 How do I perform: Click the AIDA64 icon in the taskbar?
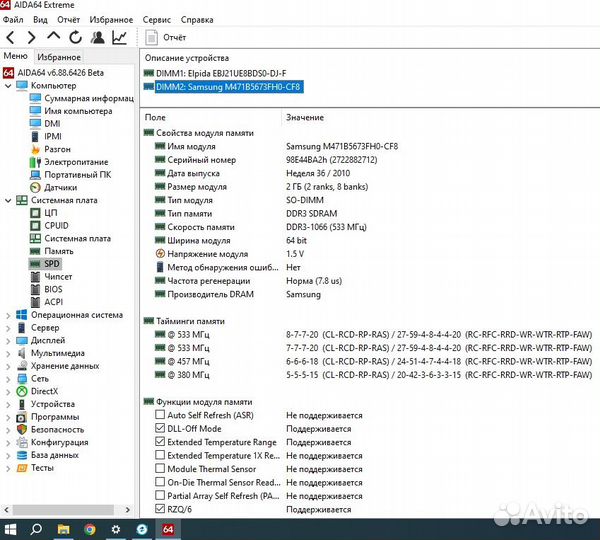168,529
